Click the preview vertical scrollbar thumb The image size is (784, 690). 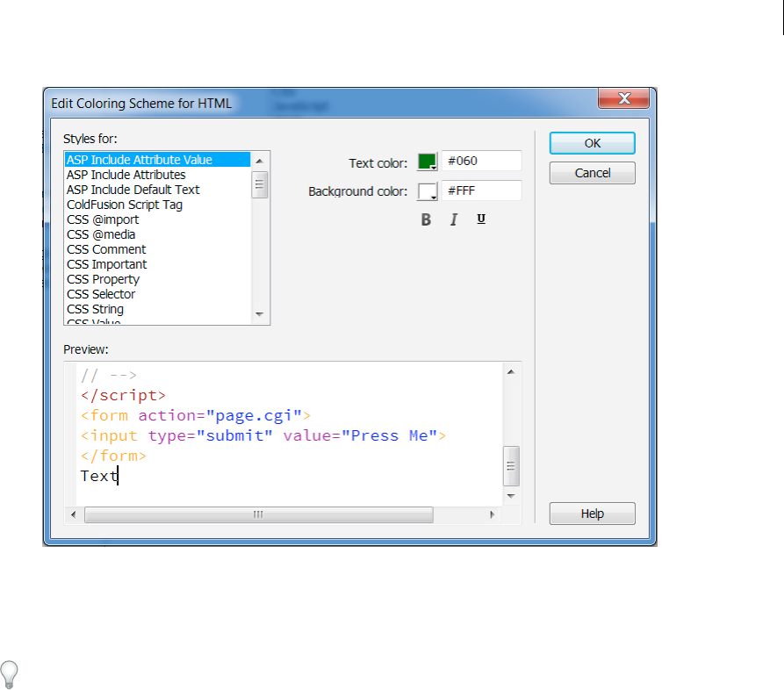511,466
